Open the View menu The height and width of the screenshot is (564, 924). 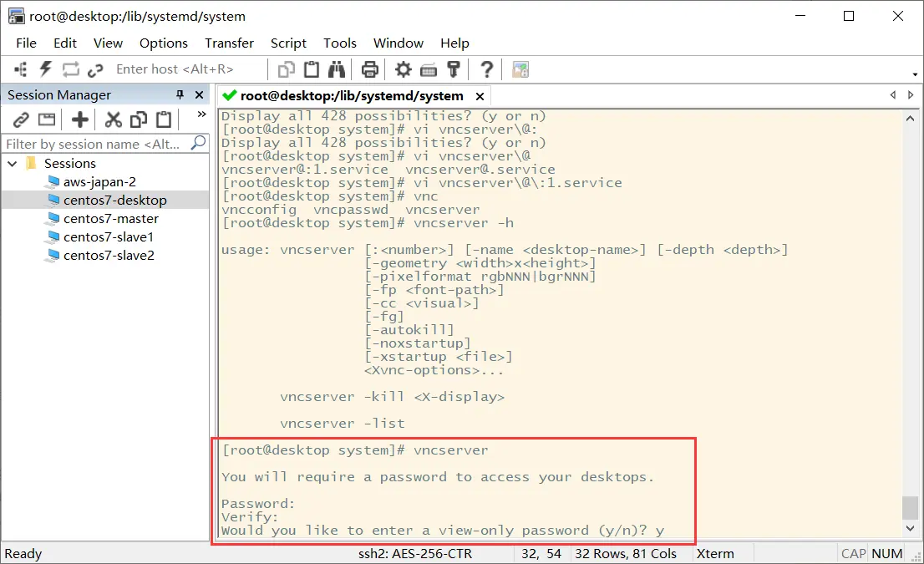click(x=108, y=43)
